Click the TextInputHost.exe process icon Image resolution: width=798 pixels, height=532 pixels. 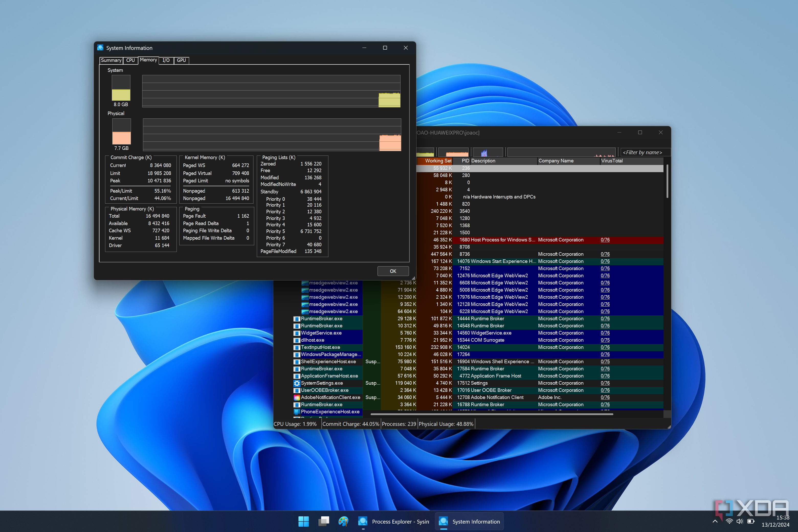pyautogui.click(x=297, y=347)
